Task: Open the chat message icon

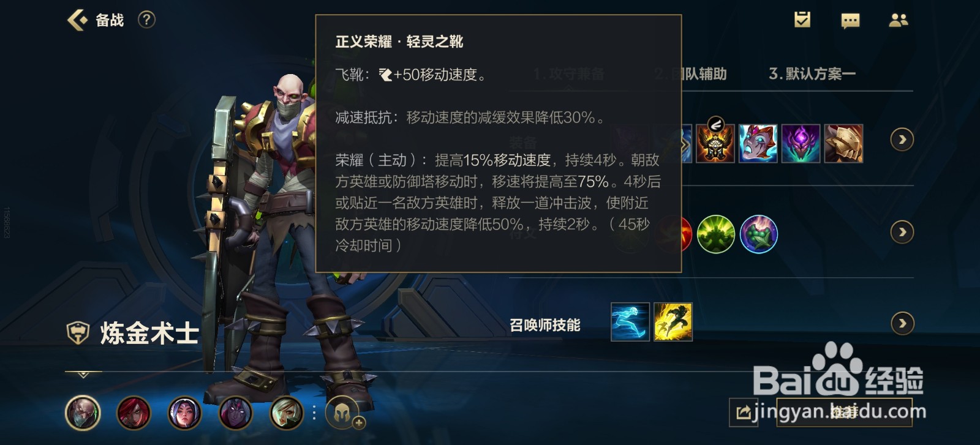Action: (850, 21)
